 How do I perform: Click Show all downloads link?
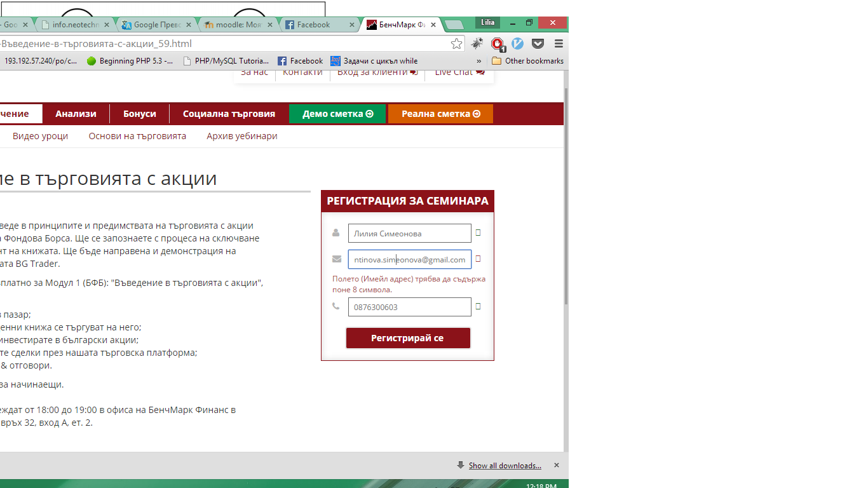[x=505, y=466]
